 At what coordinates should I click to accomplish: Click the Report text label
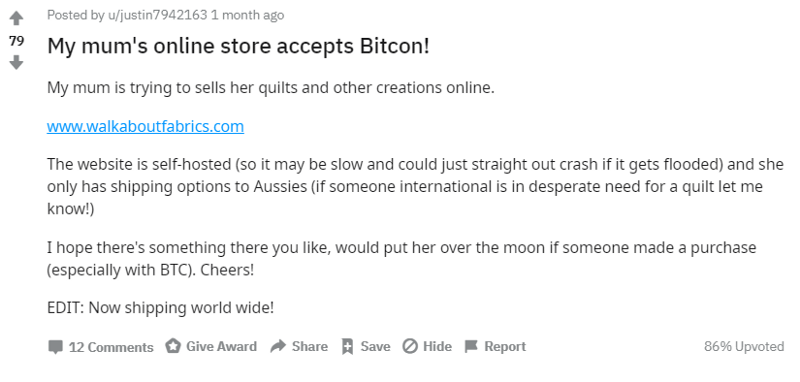pyautogui.click(x=505, y=347)
